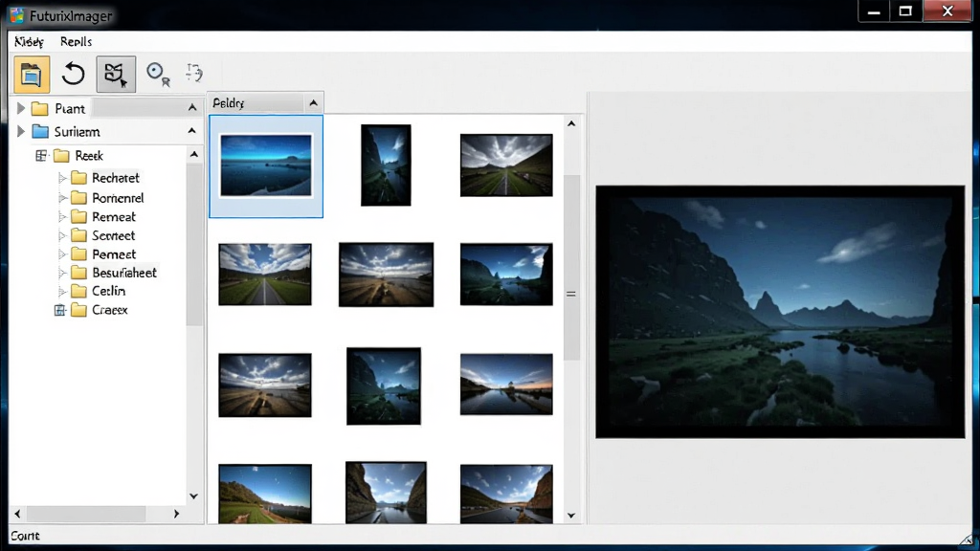Open the Kisdy menu
This screenshot has width=980, height=551.
29,42
